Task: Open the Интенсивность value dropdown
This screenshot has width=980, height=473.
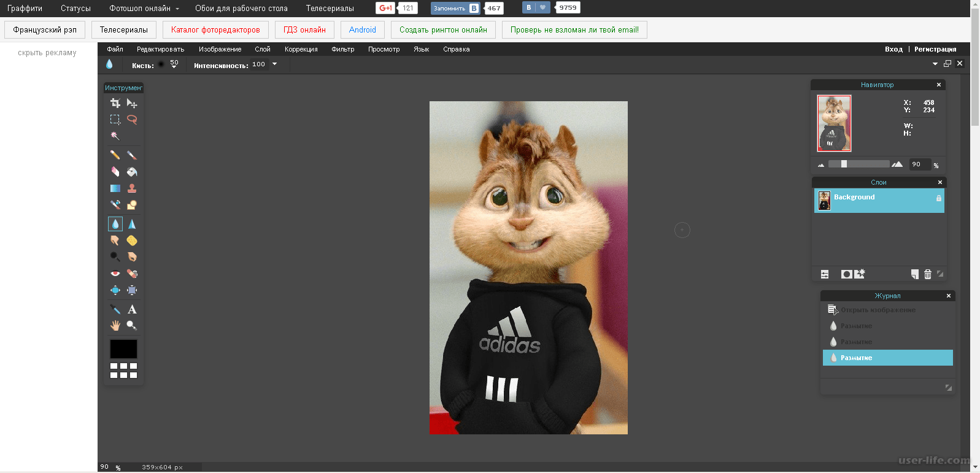Action: 274,64
